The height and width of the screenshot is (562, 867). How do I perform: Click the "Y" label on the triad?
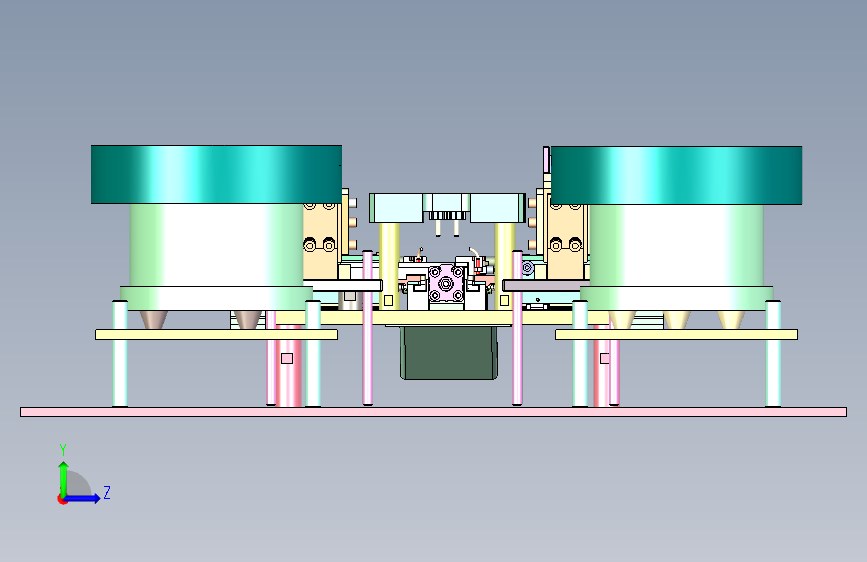[x=63, y=450]
